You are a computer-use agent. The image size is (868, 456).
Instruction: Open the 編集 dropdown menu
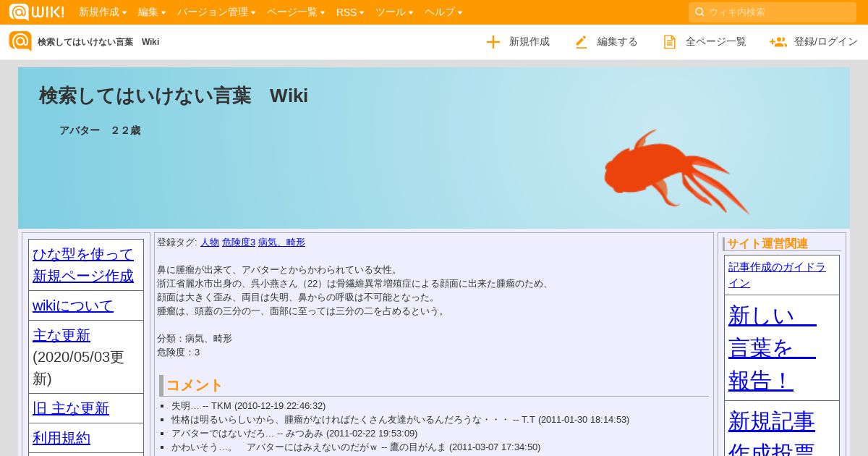point(152,12)
